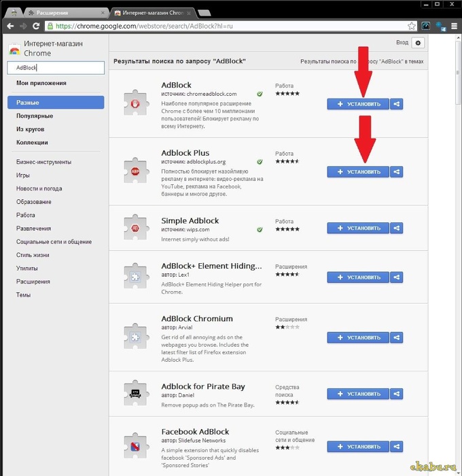462x476 pixels.
Task: Install Adblock for Pirate Bay
Action: click(358, 394)
